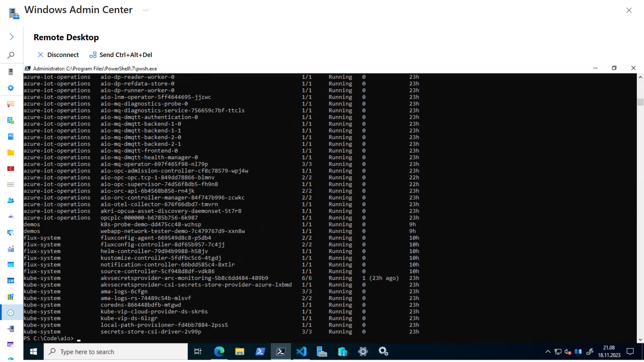Click the remote Windows Start button
Screen dimensions: 644x362
click(33, 352)
